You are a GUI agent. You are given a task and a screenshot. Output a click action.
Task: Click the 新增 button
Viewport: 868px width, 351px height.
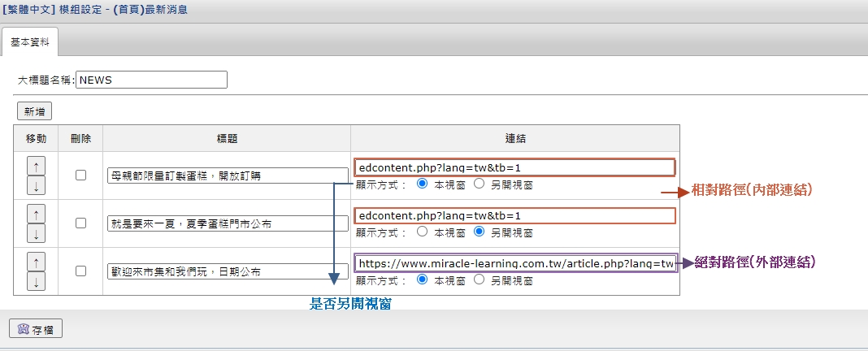click(34, 111)
